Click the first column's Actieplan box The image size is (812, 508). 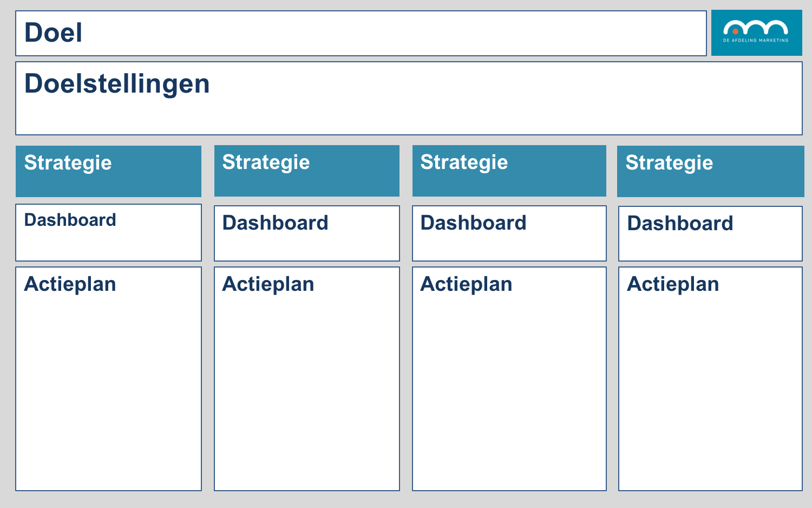click(108, 379)
